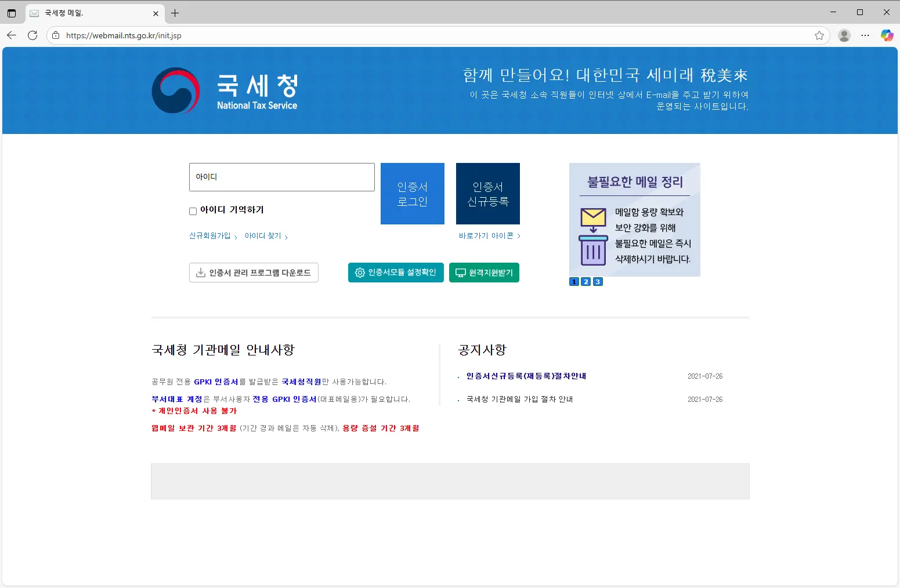This screenshot has width=900, height=588.
Task: Open the browser profile icon
Action: coord(844,35)
